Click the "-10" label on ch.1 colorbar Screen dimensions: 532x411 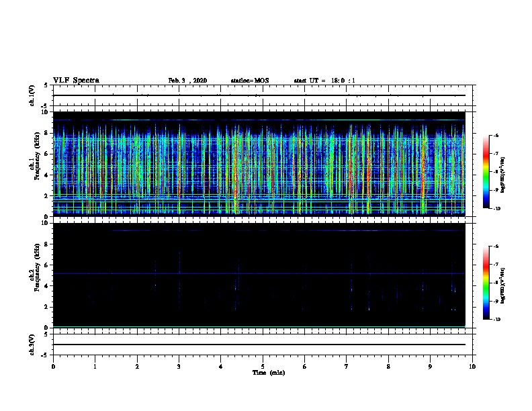(x=496, y=209)
